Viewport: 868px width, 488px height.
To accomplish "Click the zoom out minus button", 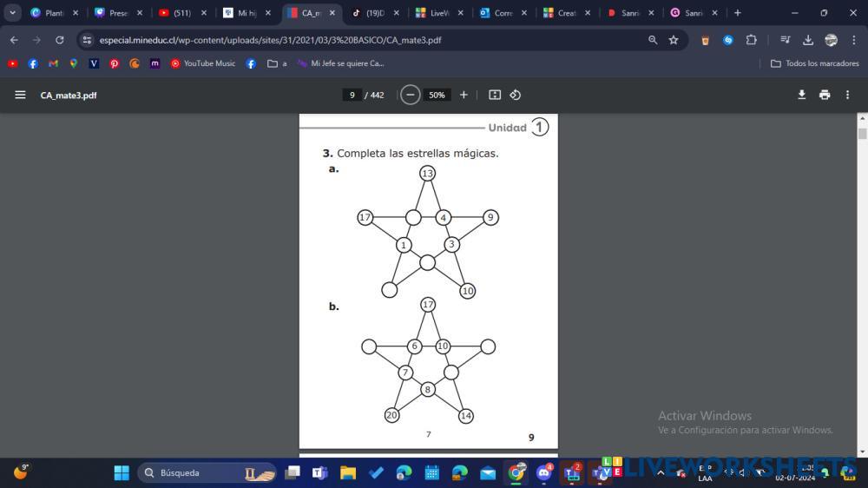I will [x=411, y=95].
